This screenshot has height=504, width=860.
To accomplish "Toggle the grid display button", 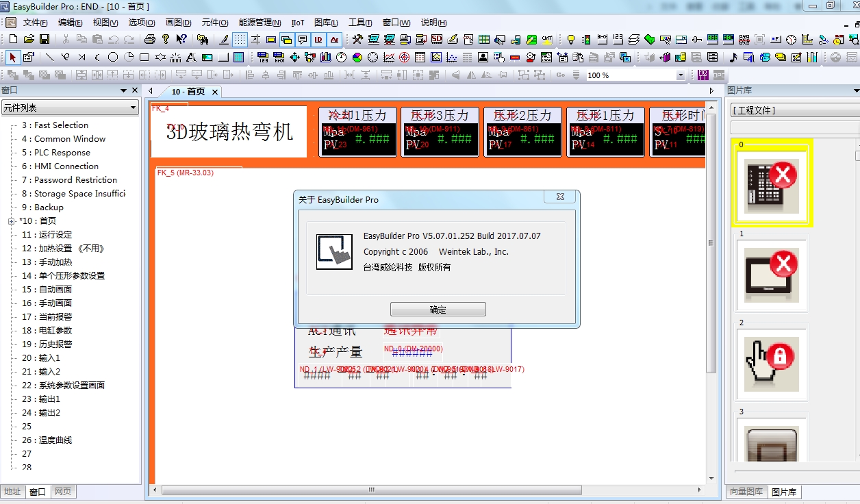I will pos(240,40).
